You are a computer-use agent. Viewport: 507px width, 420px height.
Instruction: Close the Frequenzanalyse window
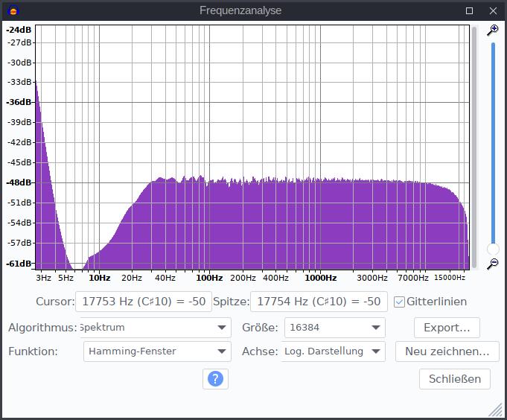(493, 11)
